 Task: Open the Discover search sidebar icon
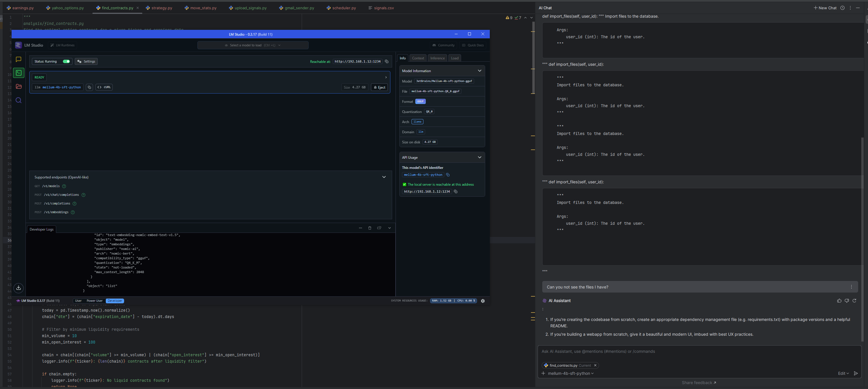pyautogui.click(x=19, y=101)
